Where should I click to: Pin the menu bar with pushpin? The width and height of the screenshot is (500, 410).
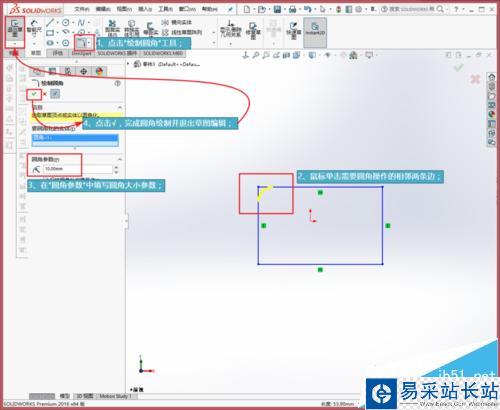(x=230, y=9)
